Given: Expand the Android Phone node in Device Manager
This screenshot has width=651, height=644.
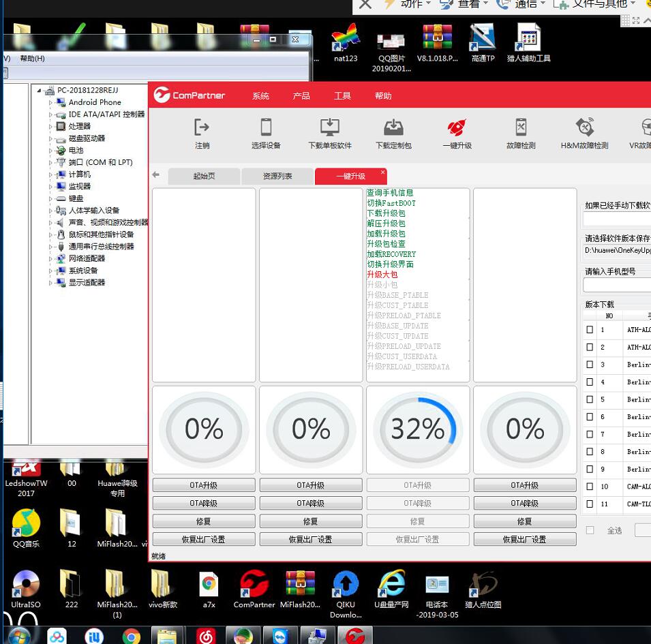Looking at the screenshot, I should (50, 102).
